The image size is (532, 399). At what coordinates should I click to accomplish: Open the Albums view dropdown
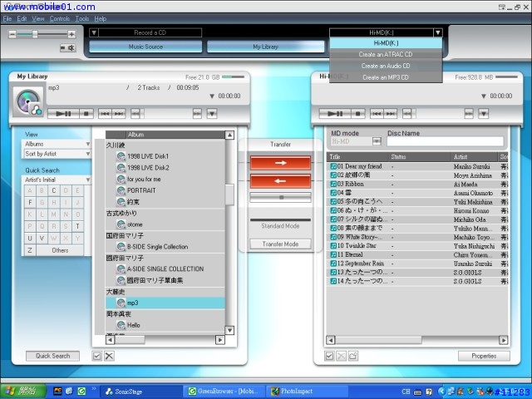click(57, 144)
